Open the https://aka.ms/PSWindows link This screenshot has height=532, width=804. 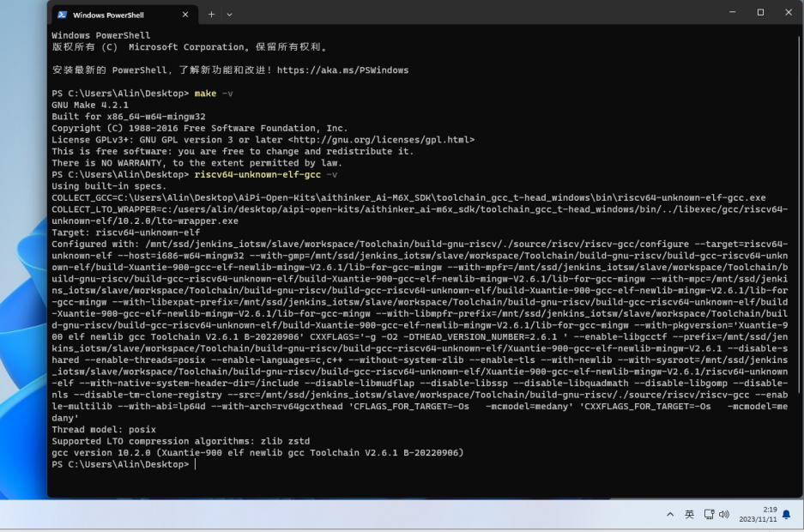(342, 70)
